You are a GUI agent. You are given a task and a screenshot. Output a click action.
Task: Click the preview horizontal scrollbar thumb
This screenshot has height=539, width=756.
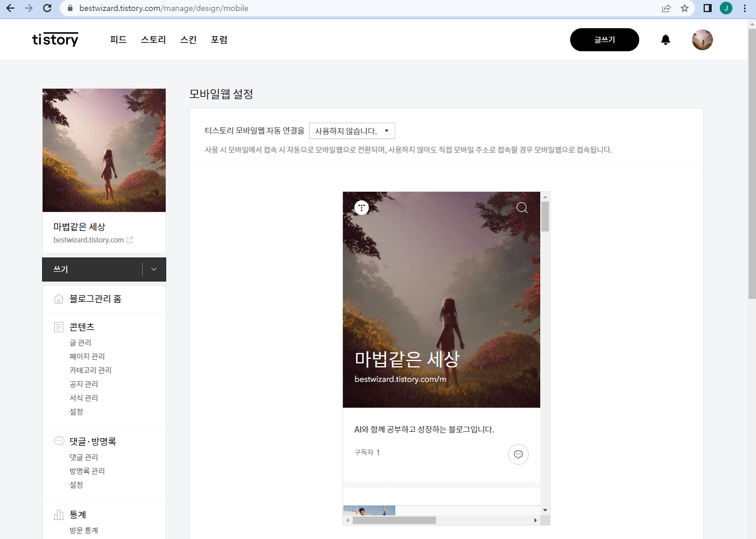394,520
